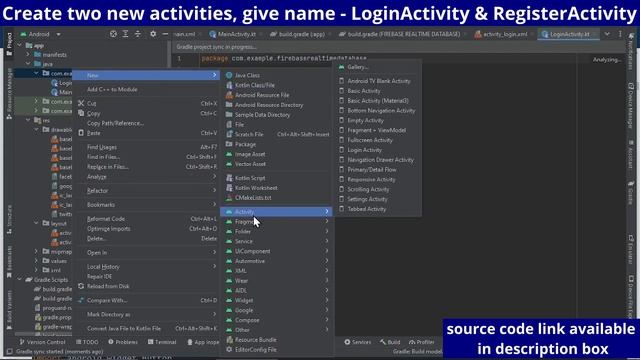
Task: Click the Collapse All icon in project panel
Action: [138, 34]
